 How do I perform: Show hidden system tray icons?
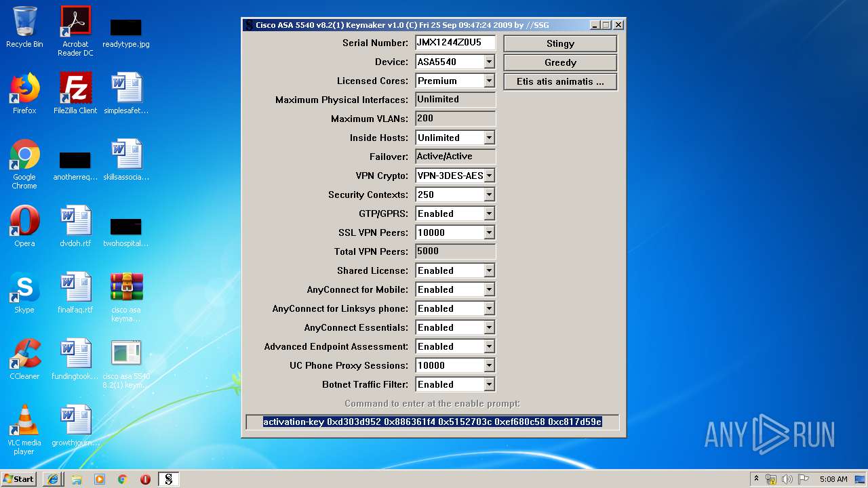(757, 479)
